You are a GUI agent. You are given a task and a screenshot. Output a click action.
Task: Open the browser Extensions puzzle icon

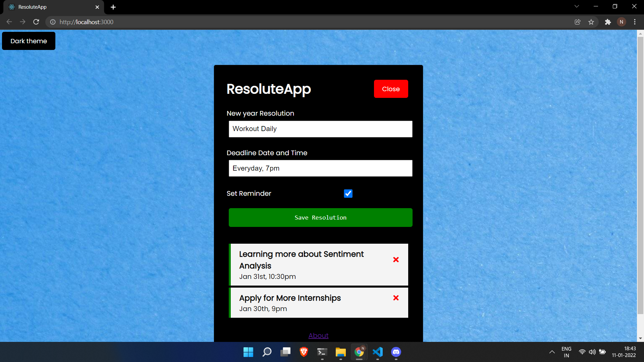608,22
